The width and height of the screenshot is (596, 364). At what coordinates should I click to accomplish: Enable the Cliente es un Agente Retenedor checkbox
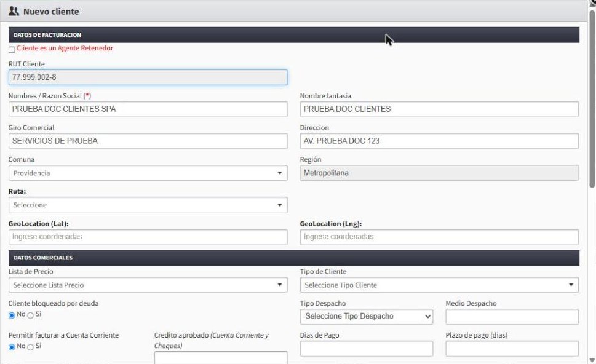click(12, 50)
